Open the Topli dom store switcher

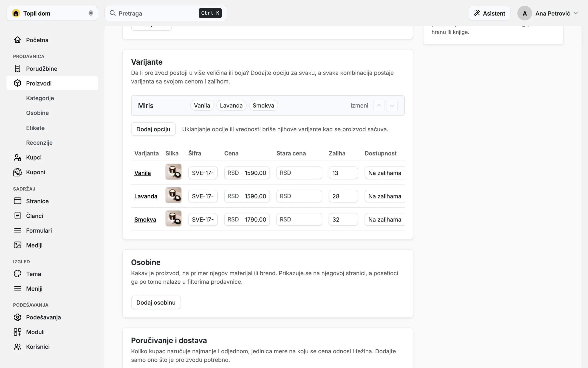point(52,13)
